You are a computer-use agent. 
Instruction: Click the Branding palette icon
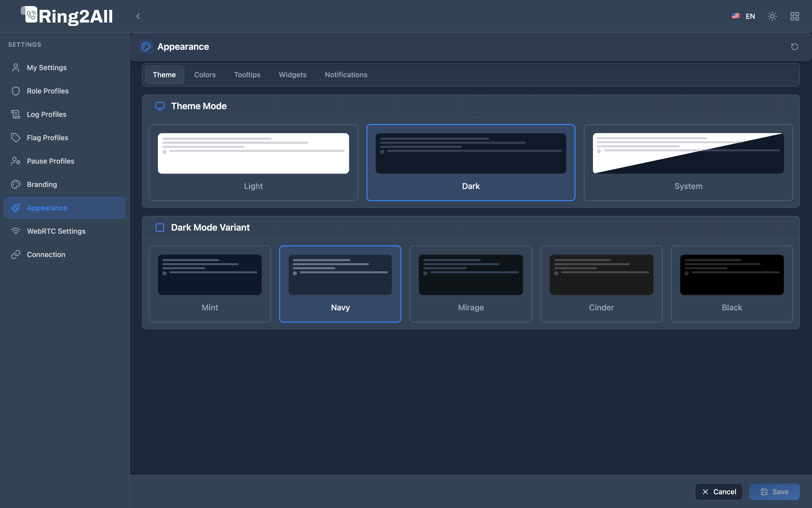(x=16, y=184)
